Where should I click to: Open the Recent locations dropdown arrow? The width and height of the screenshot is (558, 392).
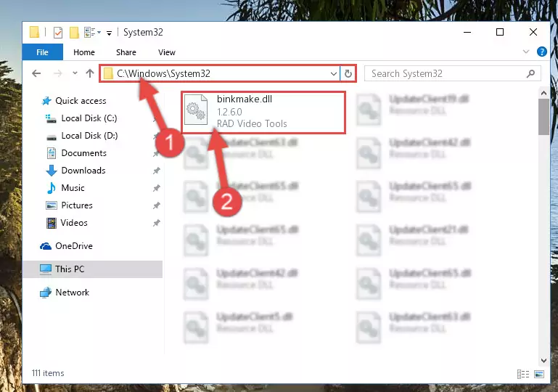pos(75,73)
